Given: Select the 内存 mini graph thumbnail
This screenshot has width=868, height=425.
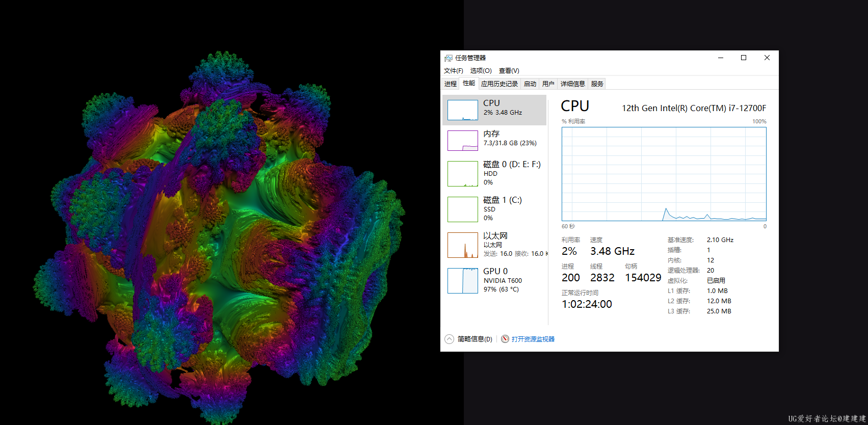Looking at the screenshot, I should (463, 141).
